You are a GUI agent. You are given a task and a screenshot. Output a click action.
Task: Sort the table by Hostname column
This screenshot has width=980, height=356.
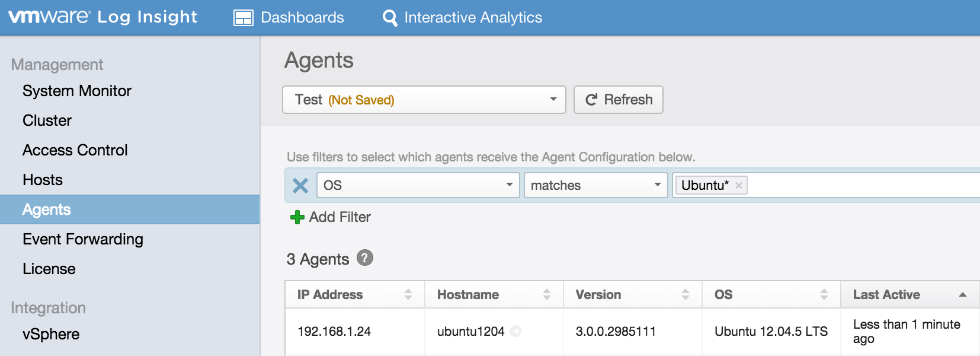546,294
